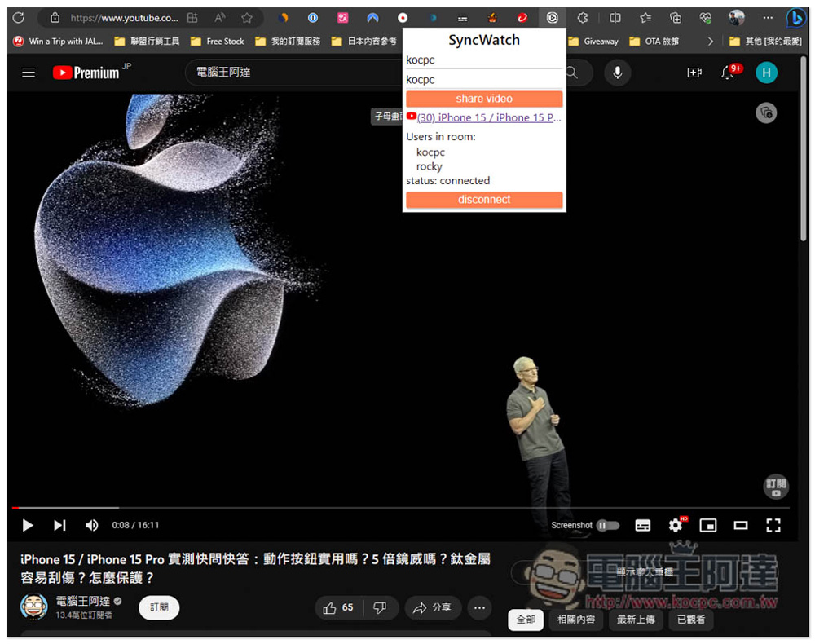The width and height of the screenshot is (815, 644).
Task: Open the Giveaway bookmark folder
Action: click(593, 41)
